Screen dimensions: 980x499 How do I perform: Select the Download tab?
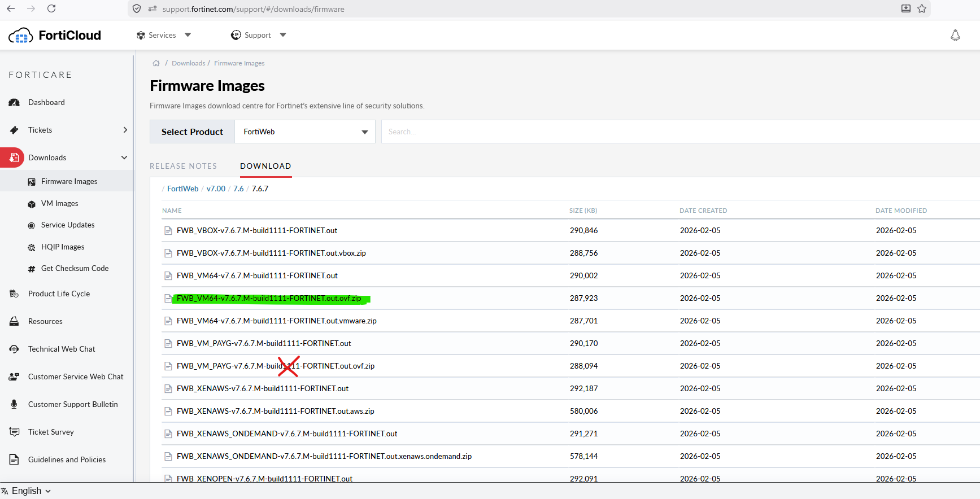tap(265, 166)
